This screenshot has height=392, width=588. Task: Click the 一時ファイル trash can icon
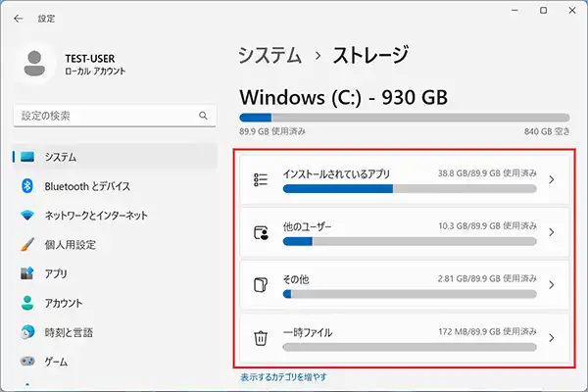tap(261, 338)
